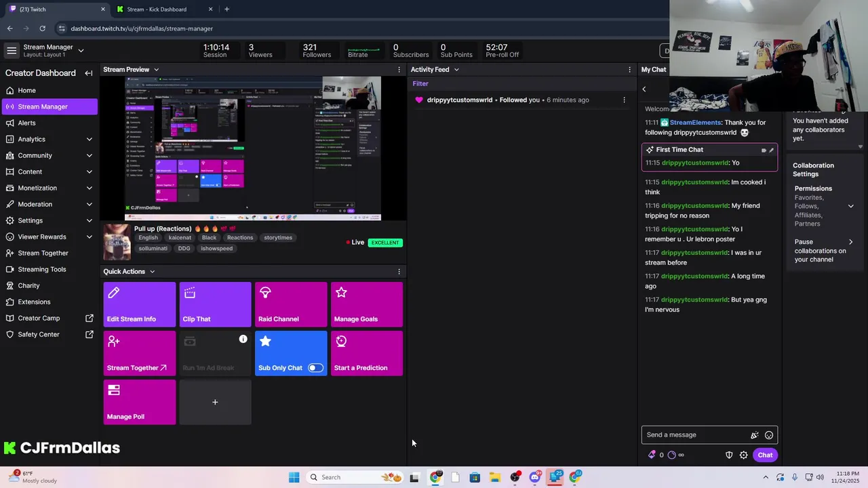The width and height of the screenshot is (868, 488).
Task: Click the ishowspeed stream tag
Action: coord(216,249)
